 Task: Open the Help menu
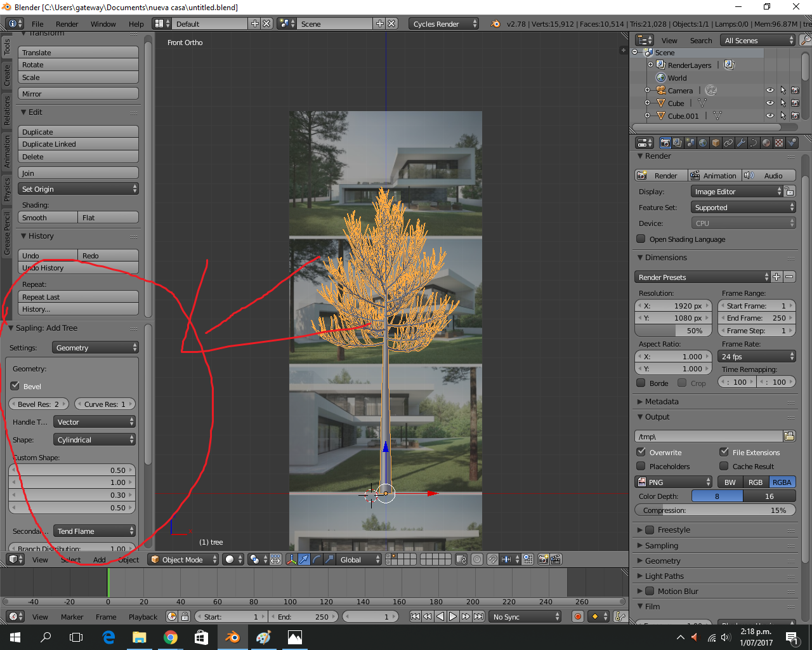click(x=136, y=24)
